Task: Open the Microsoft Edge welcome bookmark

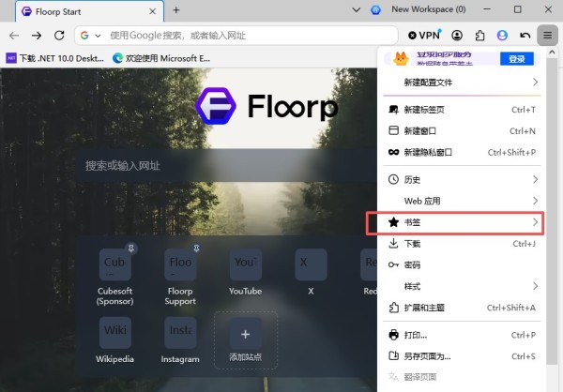Action: tap(161, 58)
